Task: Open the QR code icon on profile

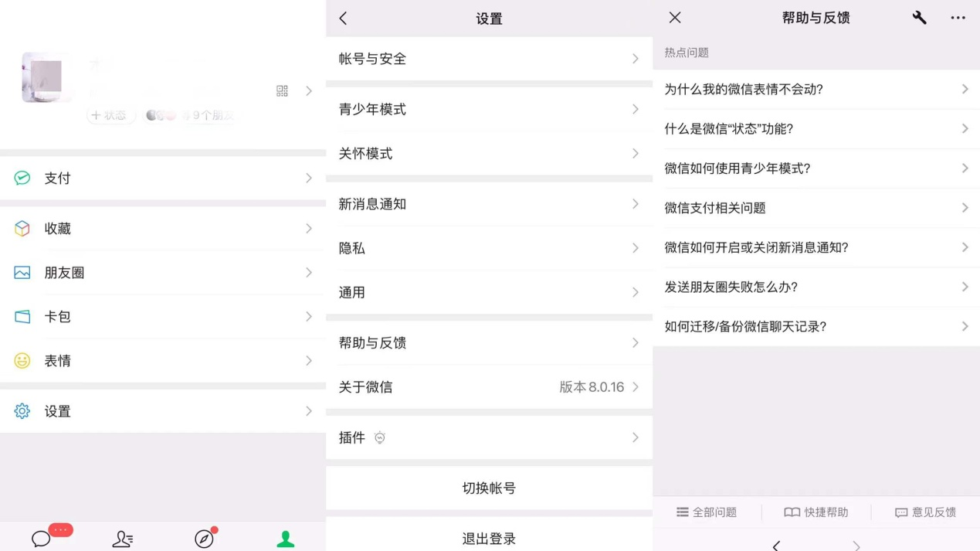Action: pos(282,91)
